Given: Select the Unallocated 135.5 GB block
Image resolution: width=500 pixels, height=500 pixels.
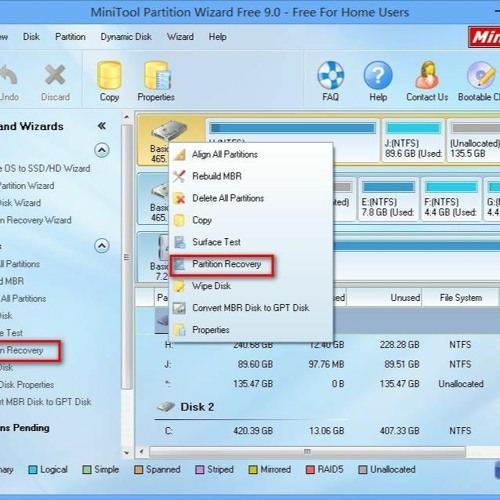Looking at the screenshot, I should tap(474, 140).
